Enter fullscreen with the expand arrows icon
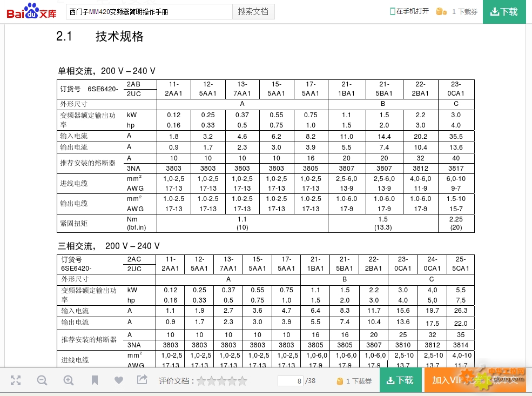The width and height of the screenshot is (532, 396). pyautogui.click(x=16, y=380)
